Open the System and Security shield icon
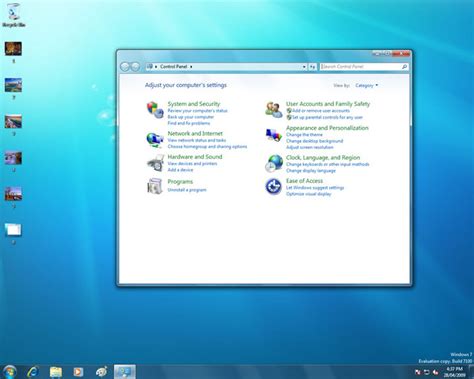This screenshot has height=379, width=474. pos(155,110)
